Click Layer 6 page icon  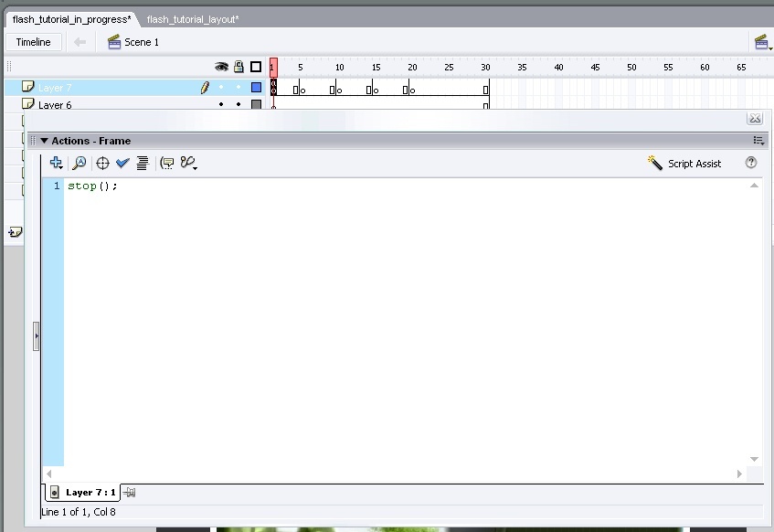pos(28,103)
